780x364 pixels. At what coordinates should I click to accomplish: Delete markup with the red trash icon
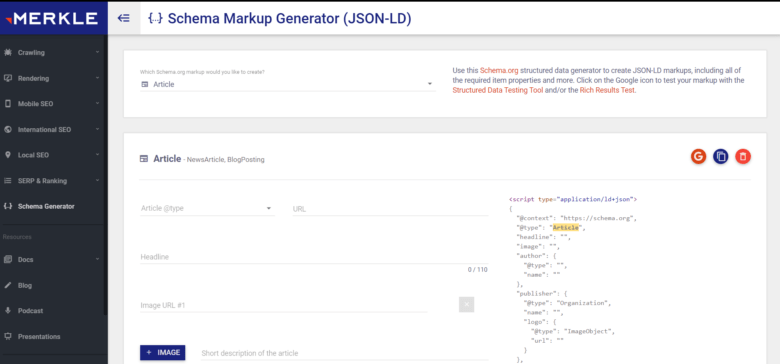click(743, 157)
